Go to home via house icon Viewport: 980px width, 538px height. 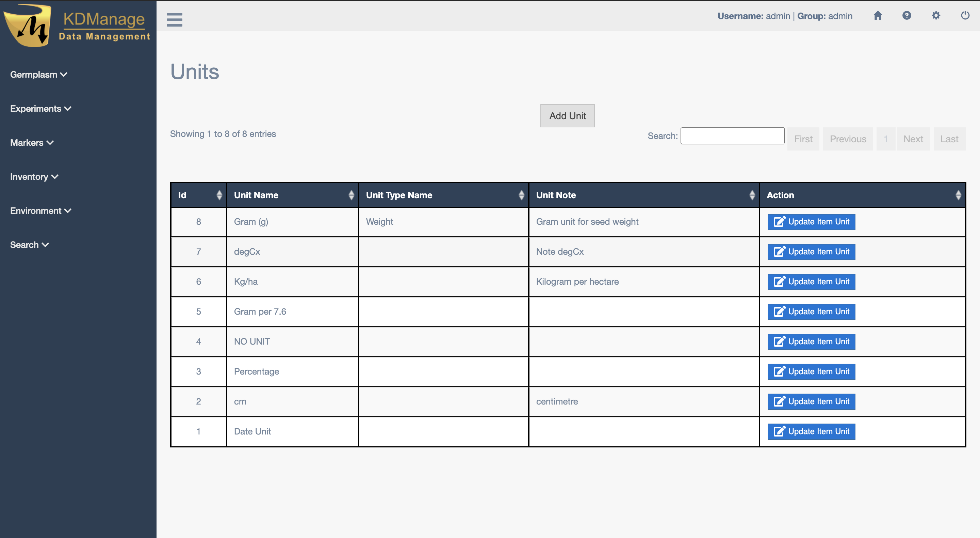coord(878,16)
